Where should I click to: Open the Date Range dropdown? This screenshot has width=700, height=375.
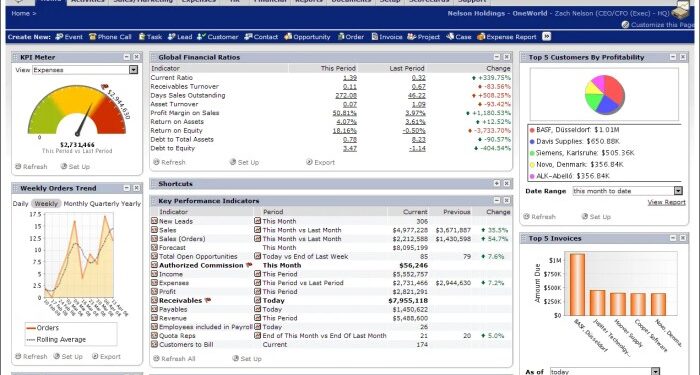[x=678, y=191]
